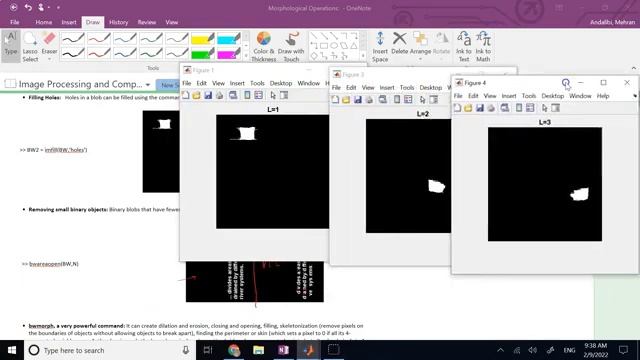Select the triangle shape in shapes gallery
640x360 pixels.
(x=354, y=46)
